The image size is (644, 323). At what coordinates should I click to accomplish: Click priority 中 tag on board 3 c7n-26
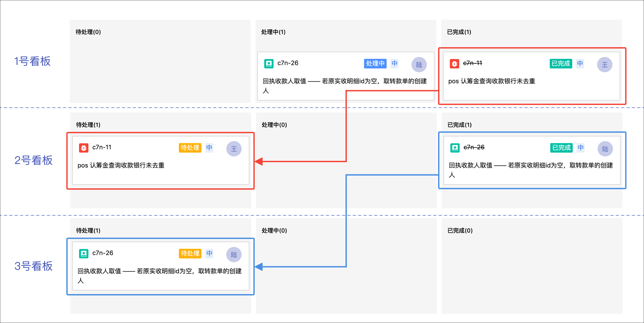click(209, 253)
